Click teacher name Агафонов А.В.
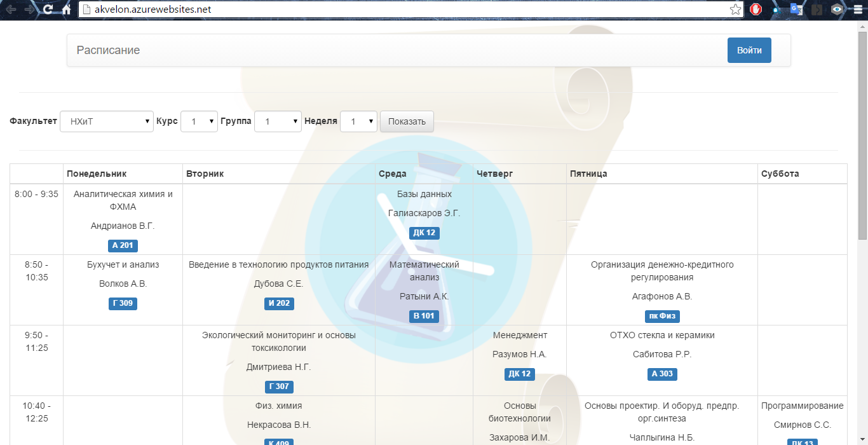This screenshot has width=868, height=445. [x=662, y=297]
